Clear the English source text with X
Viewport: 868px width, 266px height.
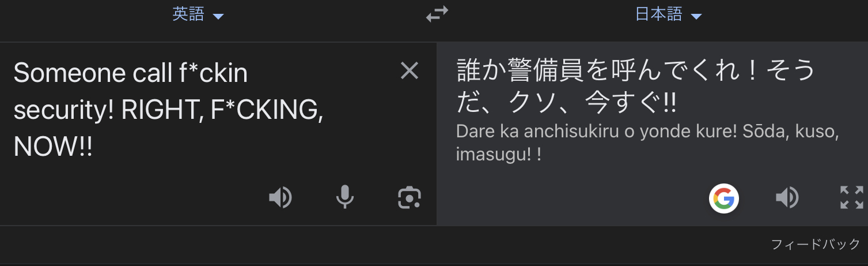click(x=410, y=71)
